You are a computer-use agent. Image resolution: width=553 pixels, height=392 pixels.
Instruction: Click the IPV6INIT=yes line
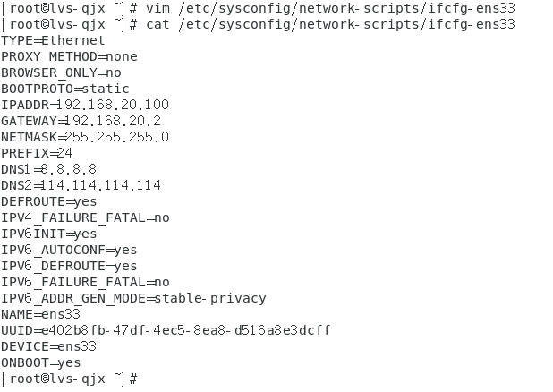[49, 234]
